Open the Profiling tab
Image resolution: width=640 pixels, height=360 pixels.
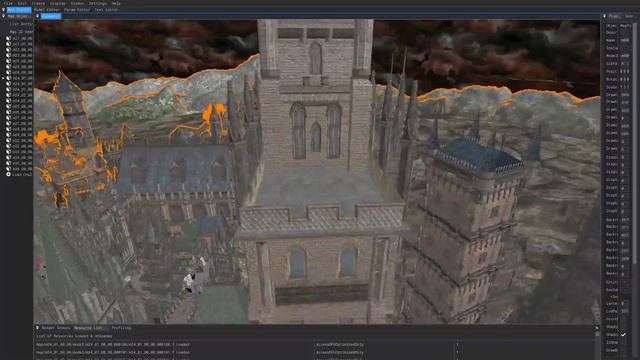click(x=121, y=328)
